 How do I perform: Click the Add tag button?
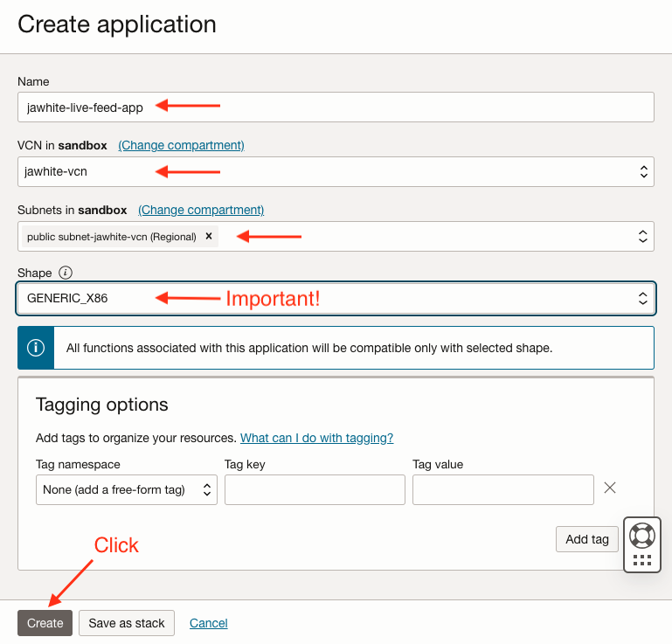point(586,539)
